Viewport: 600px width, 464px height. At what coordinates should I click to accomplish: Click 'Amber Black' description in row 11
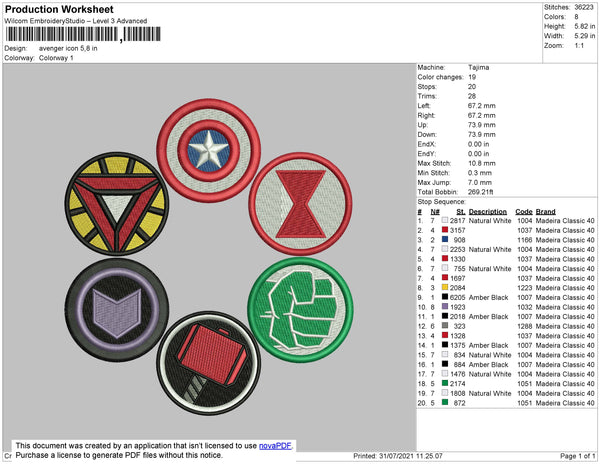click(488, 316)
